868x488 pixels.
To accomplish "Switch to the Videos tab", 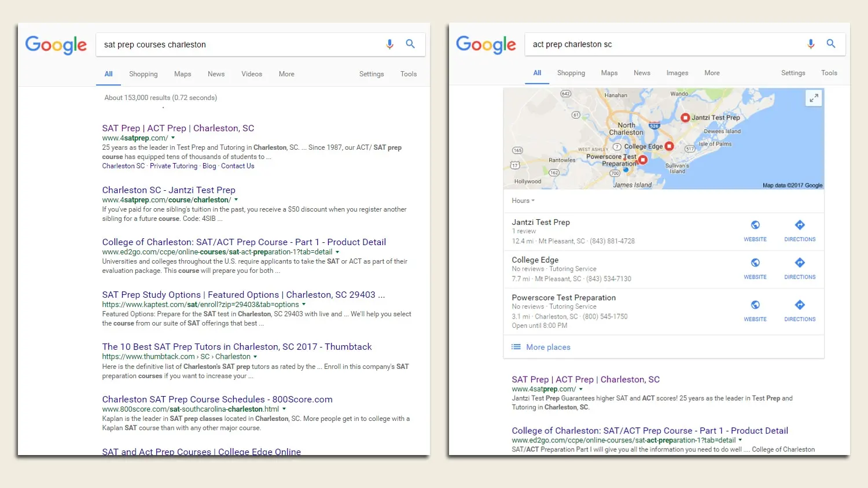I will [252, 74].
